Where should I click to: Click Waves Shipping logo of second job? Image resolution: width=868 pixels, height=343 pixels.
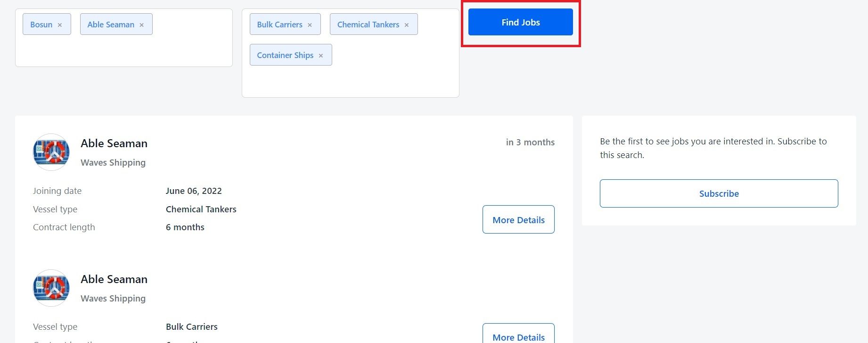51,288
